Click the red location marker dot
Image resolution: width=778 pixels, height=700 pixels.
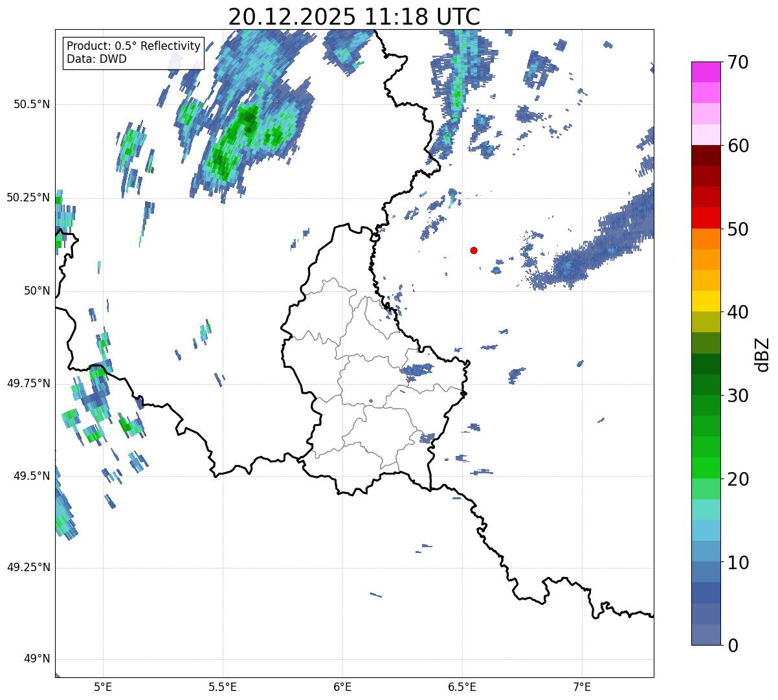coord(474,250)
